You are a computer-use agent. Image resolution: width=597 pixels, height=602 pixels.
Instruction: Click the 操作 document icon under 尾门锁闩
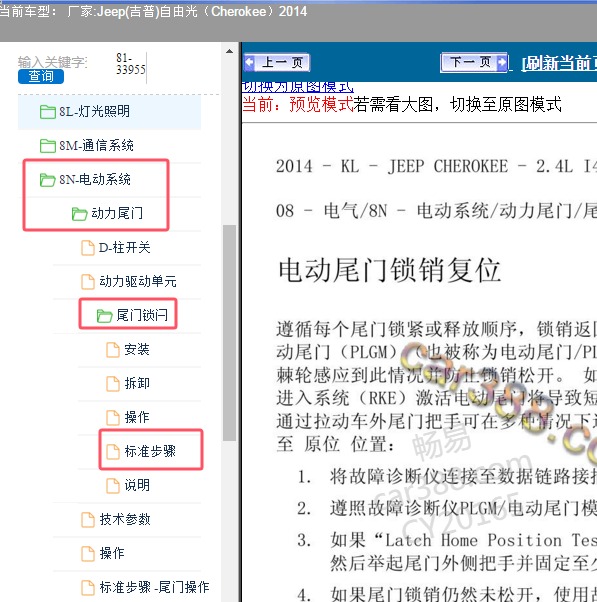tap(113, 417)
